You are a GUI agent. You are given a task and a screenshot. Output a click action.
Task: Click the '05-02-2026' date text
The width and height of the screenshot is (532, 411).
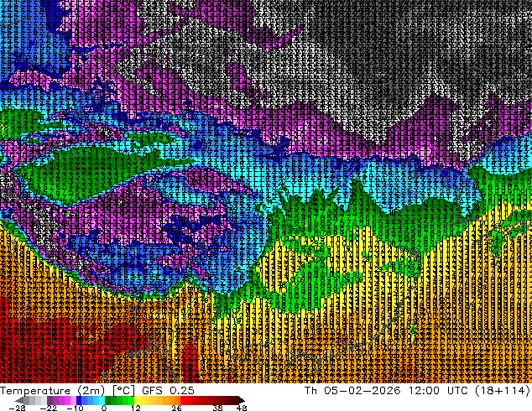point(362,391)
